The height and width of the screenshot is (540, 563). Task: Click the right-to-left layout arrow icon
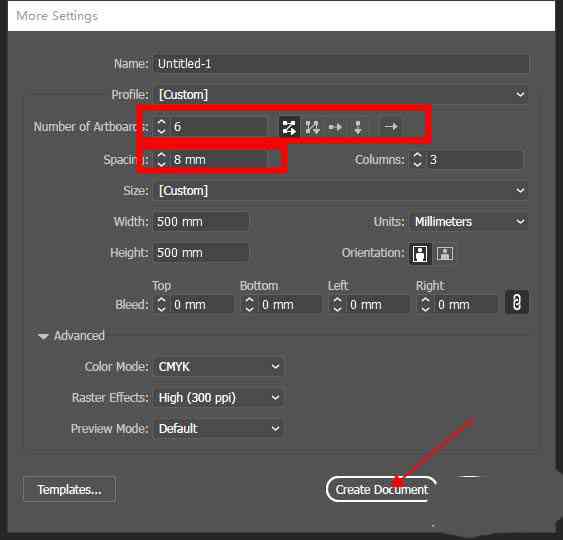pyautogui.click(x=391, y=127)
